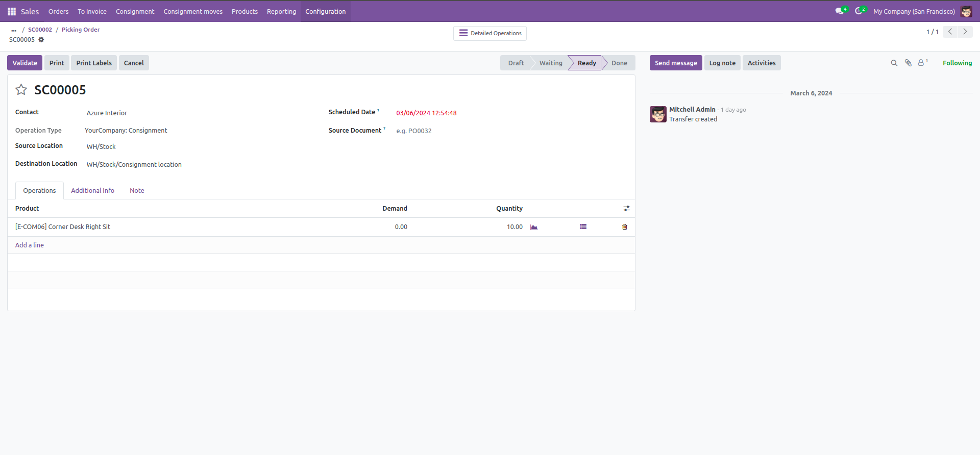Delete the Corner Desk Right Sit line
The image size is (980, 455).
click(x=625, y=227)
